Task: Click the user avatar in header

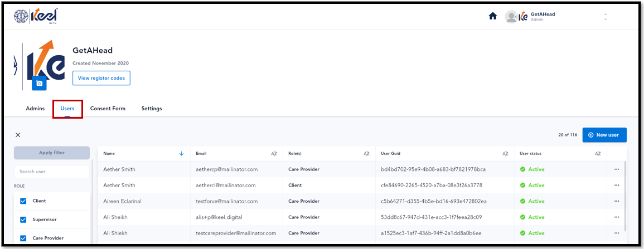Action: click(511, 16)
